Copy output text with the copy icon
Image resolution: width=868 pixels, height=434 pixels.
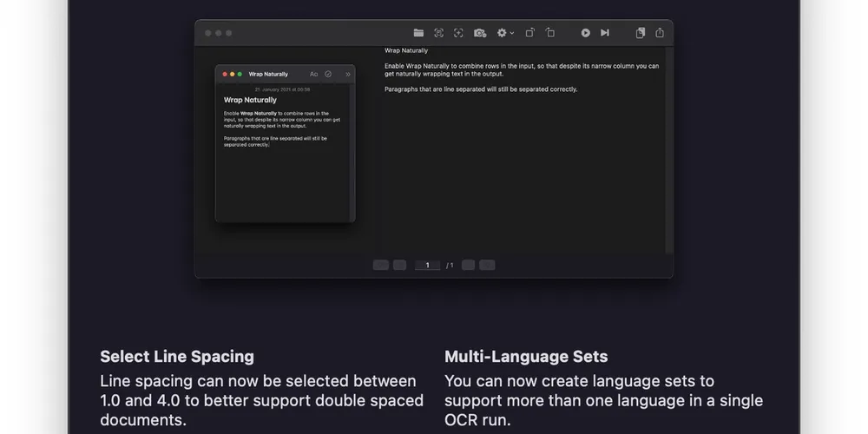coord(641,33)
